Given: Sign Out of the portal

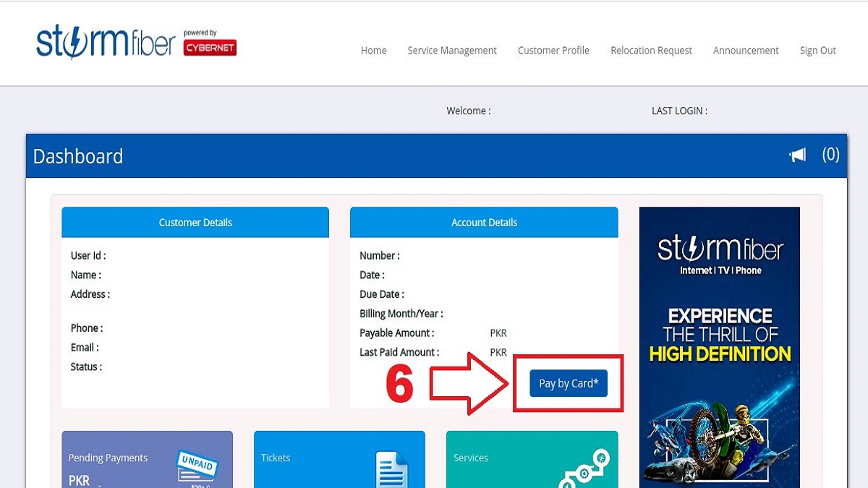Looking at the screenshot, I should 818,51.
